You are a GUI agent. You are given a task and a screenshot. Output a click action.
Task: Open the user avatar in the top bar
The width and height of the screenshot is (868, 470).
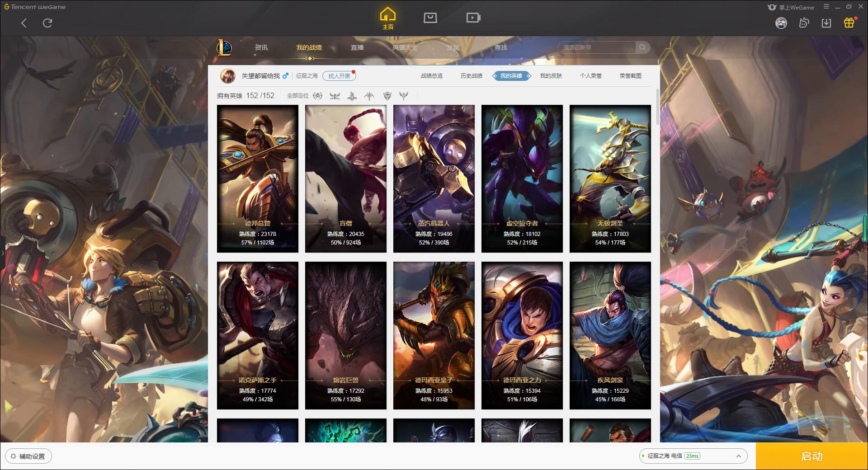pyautogui.click(x=781, y=23)
